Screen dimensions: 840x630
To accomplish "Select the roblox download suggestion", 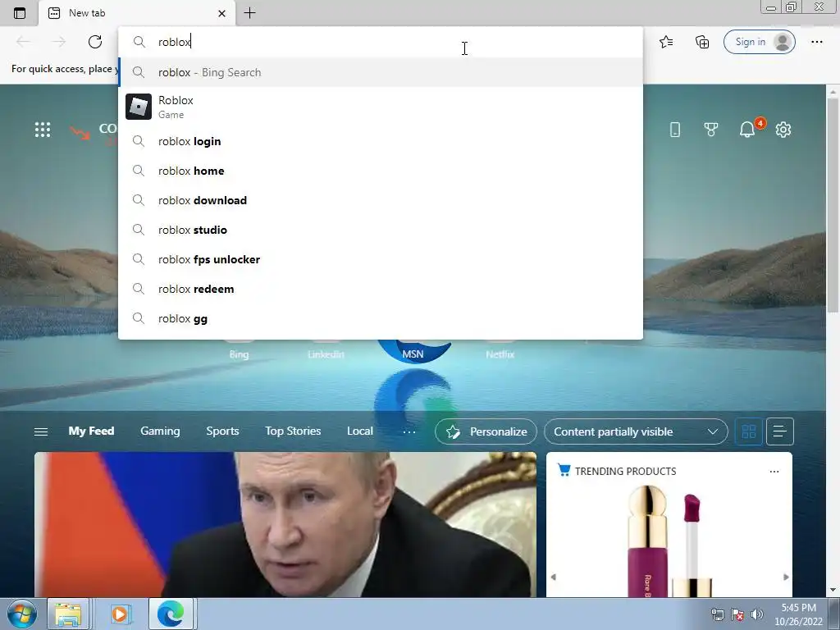I will 381,200.
